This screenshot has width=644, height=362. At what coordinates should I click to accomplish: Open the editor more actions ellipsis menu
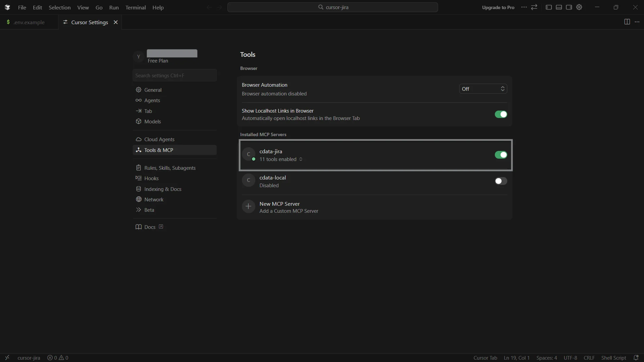tap(637, 22)
